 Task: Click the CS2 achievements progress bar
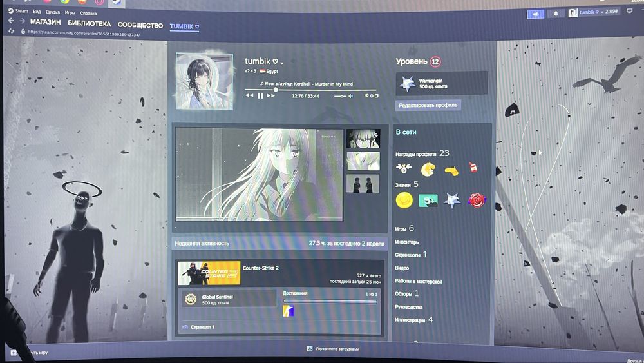(x=330, y=301)
